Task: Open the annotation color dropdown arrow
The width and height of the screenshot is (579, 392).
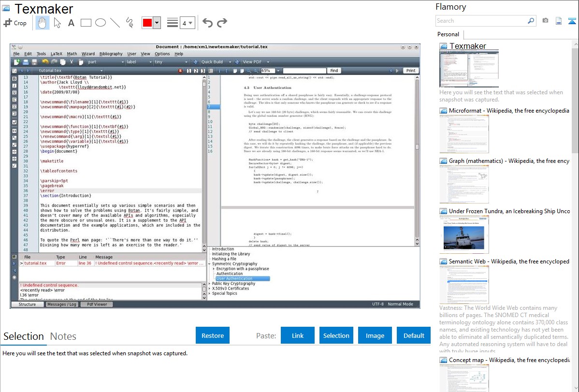Action: pyautogui.click(x=157, y=23)
